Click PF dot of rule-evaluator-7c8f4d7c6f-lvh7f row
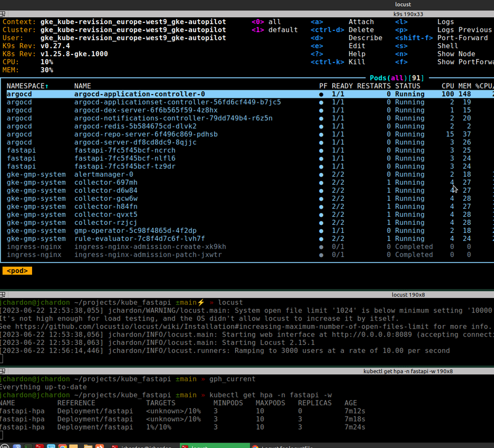The height and width of the screenshot is (448, 494). click(x=321, y=239)
